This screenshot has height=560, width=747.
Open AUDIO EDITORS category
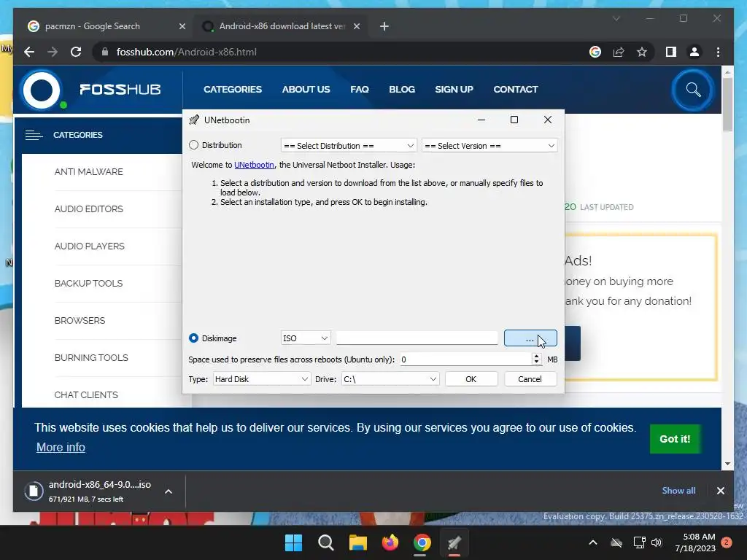point(88,209)
